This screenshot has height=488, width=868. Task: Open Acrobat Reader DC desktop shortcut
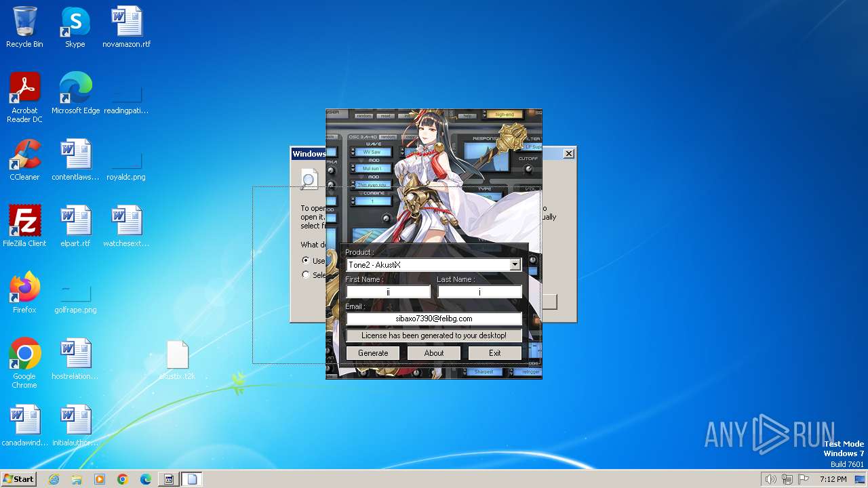click(x=24, y=98)
